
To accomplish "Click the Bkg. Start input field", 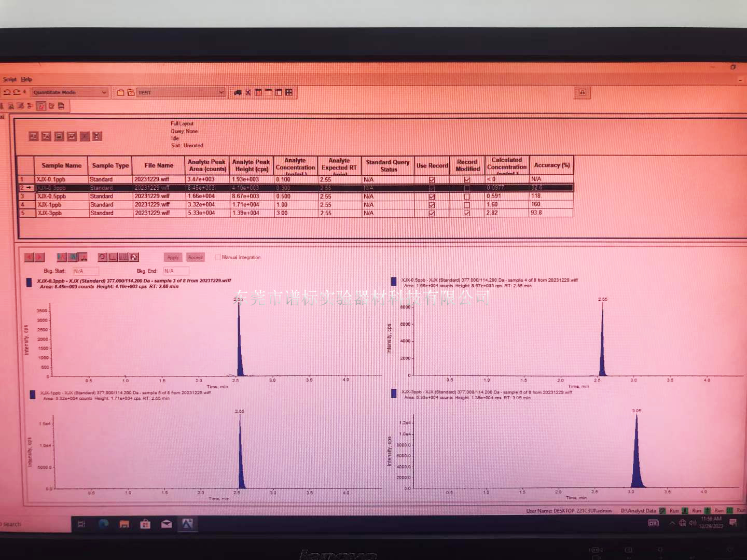I will click(x=85, y=271).
